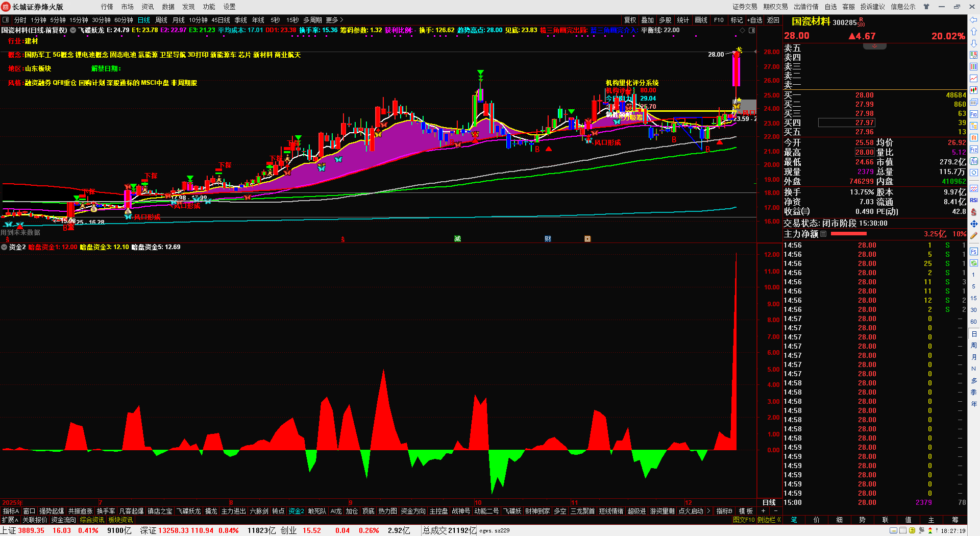Screen dimensions: 980x536
Task: Click the F12 icon in right sidebar
Action: (974, 150)
